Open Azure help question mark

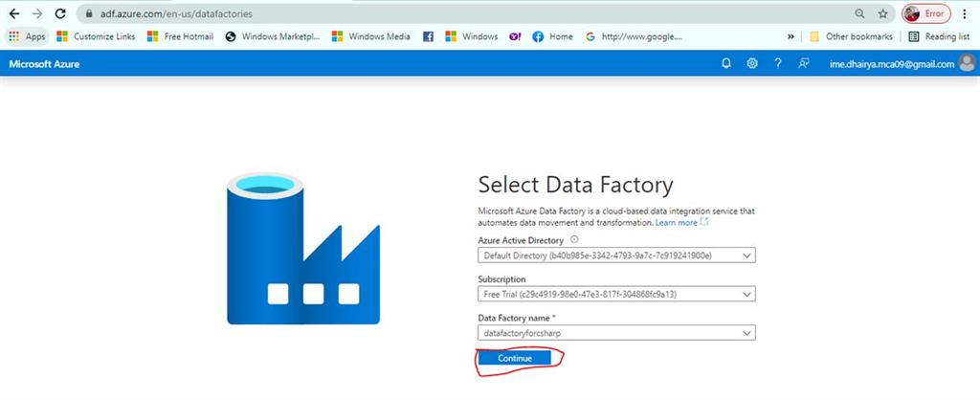pos(778,64)
